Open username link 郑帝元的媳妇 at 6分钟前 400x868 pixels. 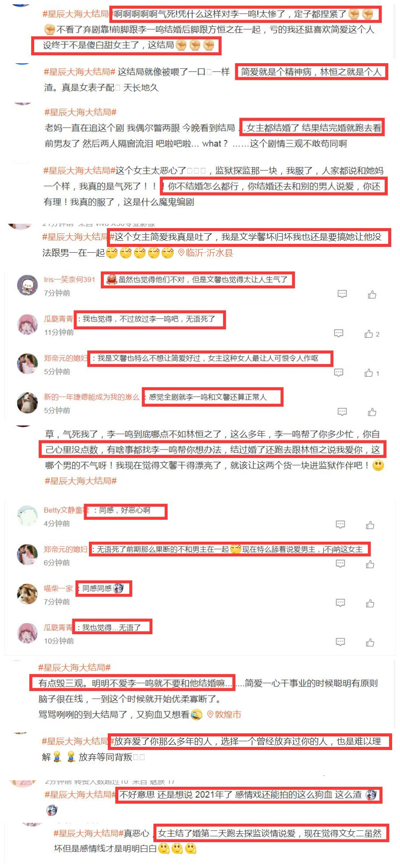[66, 549]
